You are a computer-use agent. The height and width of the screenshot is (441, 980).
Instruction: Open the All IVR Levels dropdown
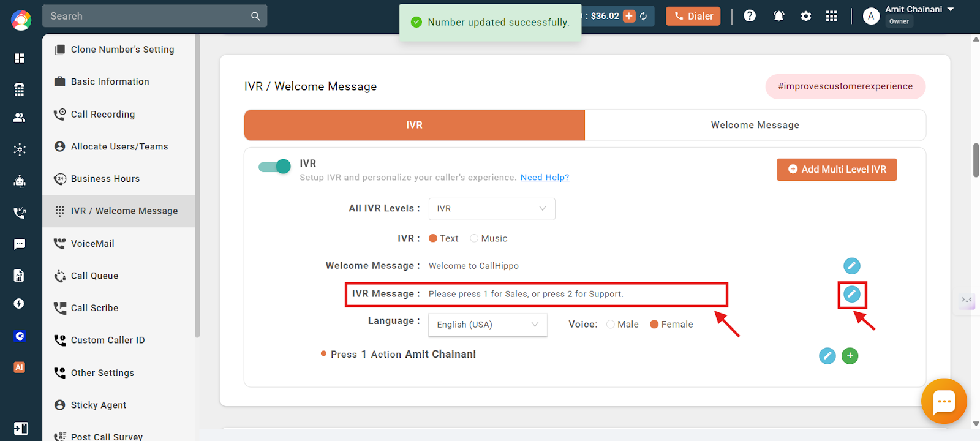point(492,209)
